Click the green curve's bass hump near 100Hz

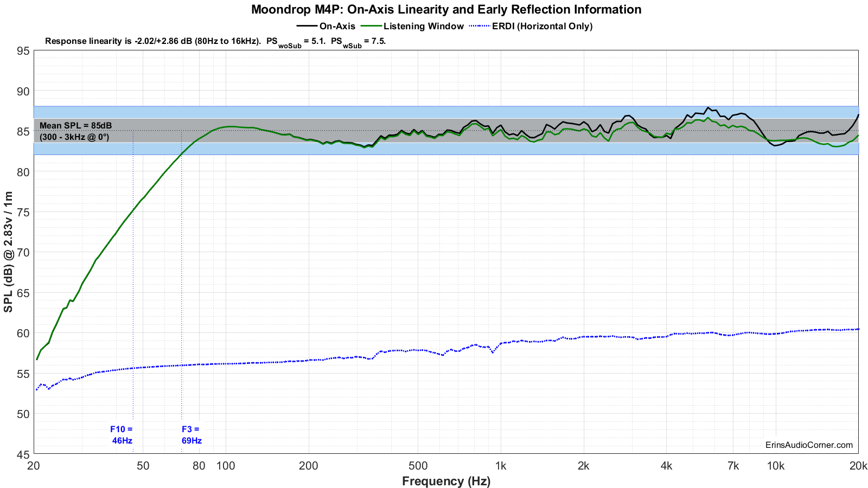pos(230,126)
